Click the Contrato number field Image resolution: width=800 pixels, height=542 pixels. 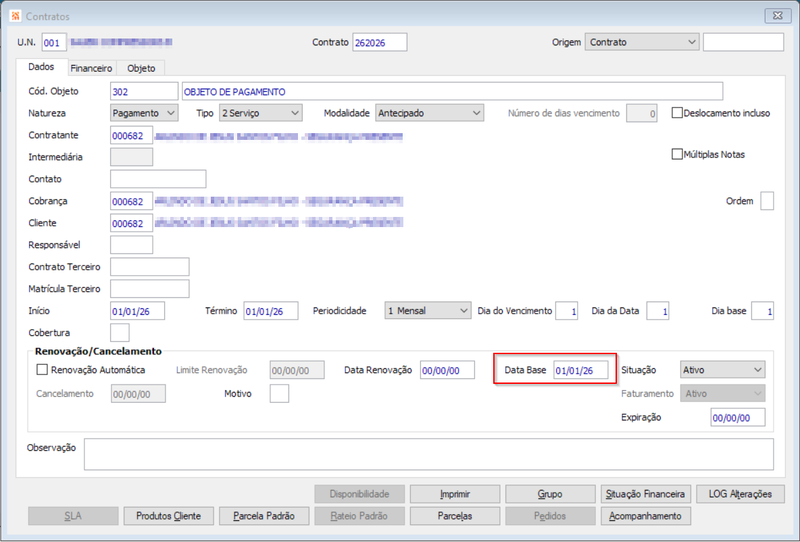click(x=380, y=42)
